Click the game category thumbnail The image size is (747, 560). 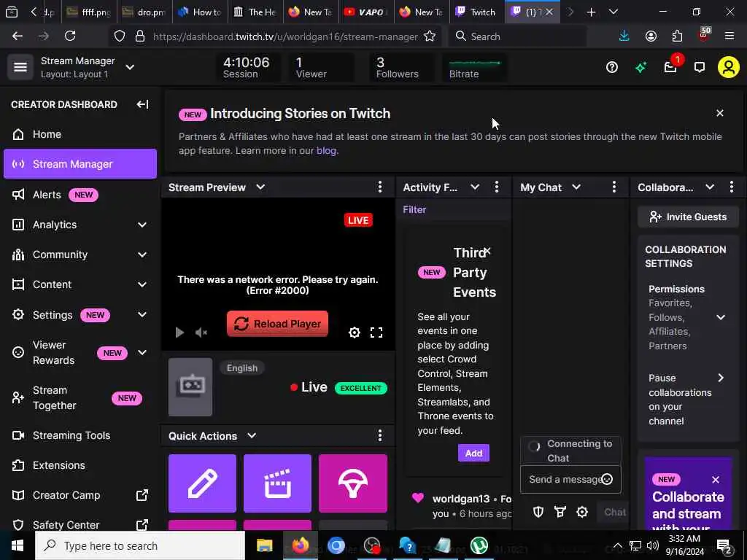point(190,386)
